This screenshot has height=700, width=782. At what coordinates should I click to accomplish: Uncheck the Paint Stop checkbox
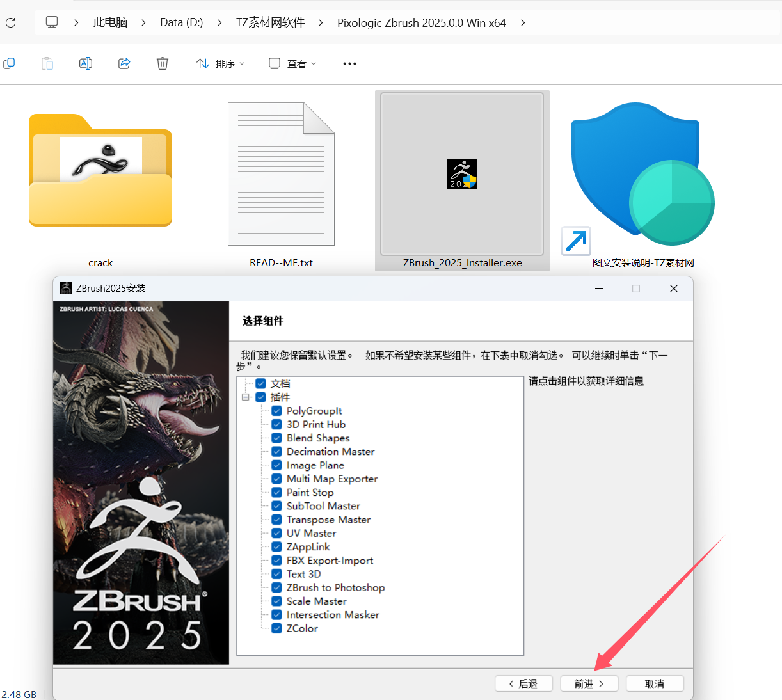coord(276,492)
